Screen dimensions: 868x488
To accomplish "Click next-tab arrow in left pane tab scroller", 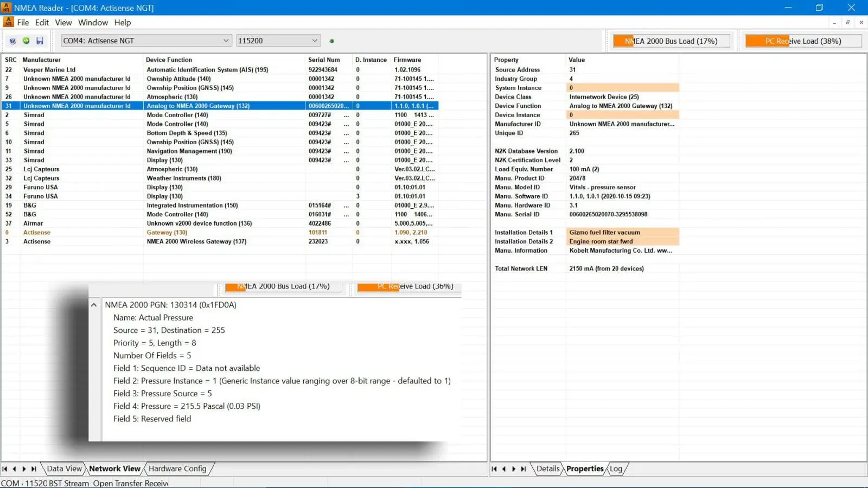I will tap(24, 469).
